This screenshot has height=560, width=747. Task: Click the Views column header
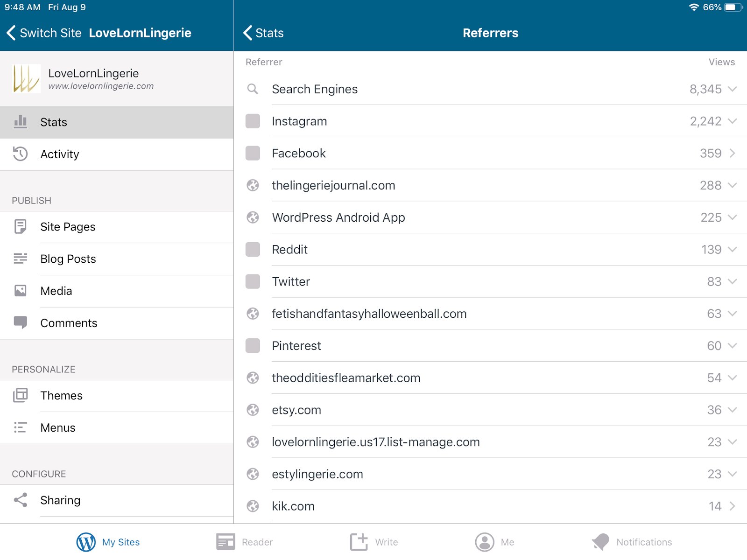pyautogui.click(x=722, y=62)
